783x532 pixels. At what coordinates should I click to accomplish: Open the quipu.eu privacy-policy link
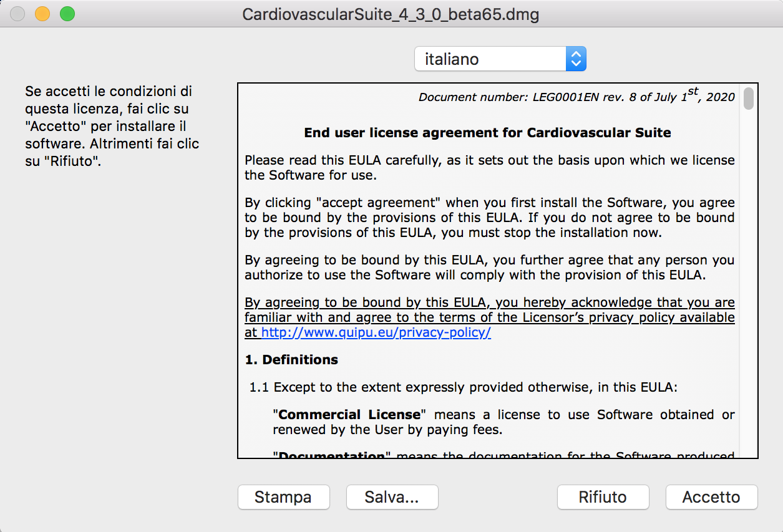(x=376, y=332)
